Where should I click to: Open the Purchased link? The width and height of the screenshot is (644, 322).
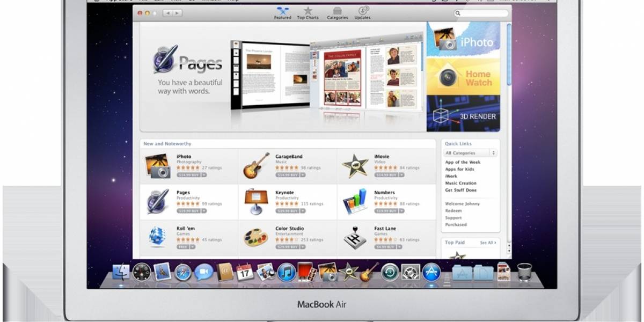[456, 225]
